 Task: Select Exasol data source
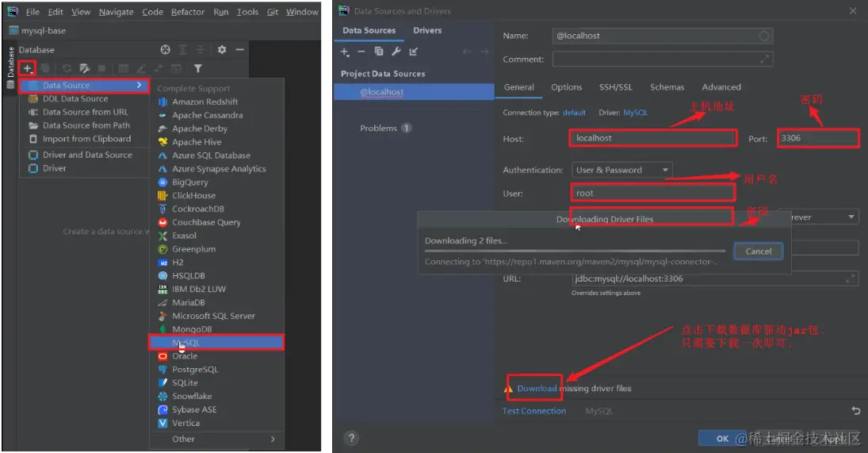pos(216,236)
